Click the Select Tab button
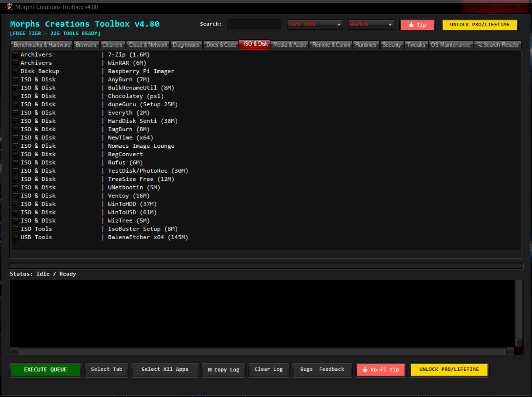The image size is (532, 397). (x=107, y=369)
